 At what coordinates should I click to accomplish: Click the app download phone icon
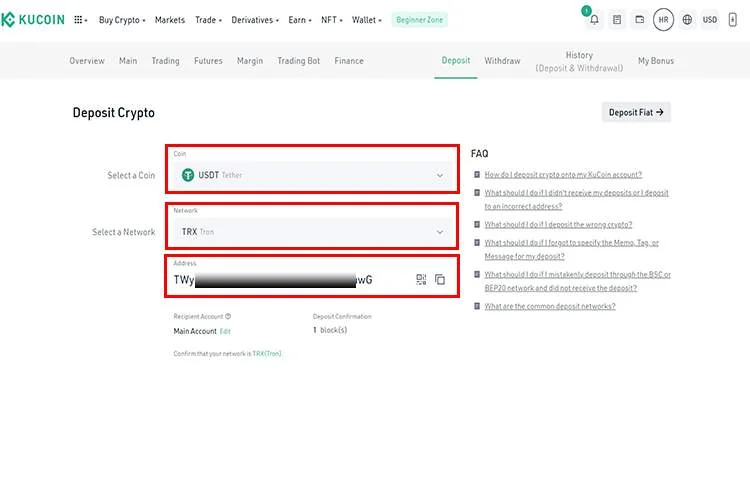click(732, 20)
